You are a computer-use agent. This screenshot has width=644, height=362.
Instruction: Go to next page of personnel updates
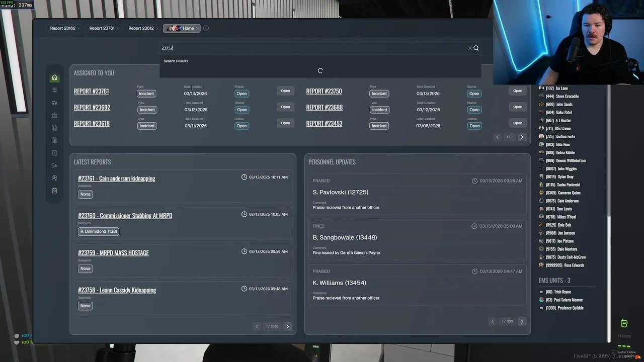[x=522, y=321]
